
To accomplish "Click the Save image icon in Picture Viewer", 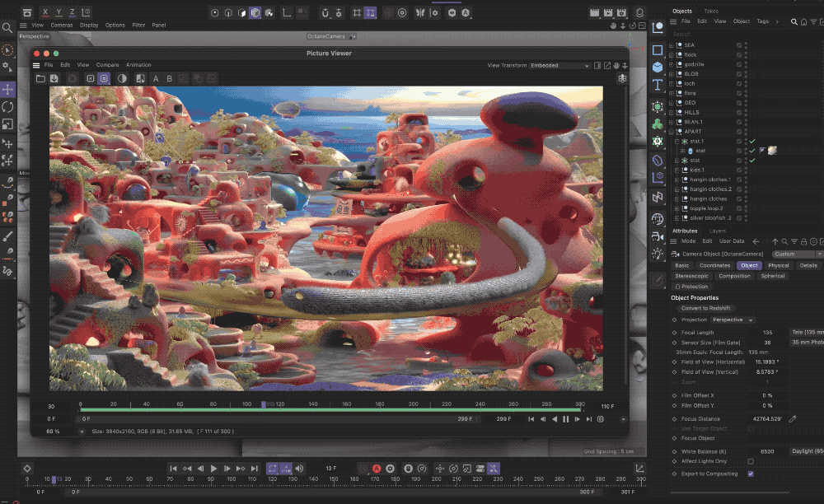I will tap(54, 78).
